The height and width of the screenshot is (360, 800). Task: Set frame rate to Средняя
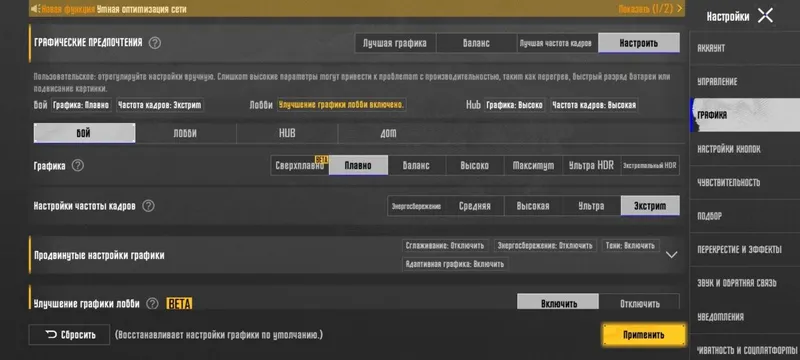[475, 206]
